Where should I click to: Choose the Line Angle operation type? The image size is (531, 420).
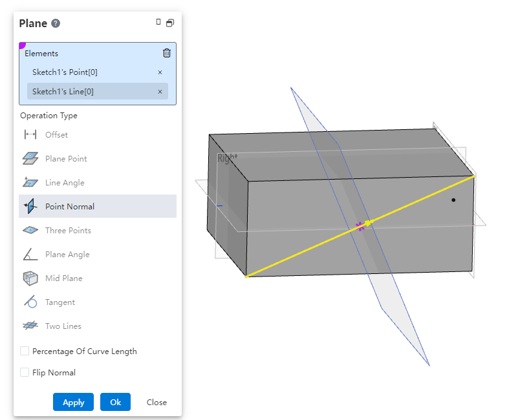[x=98, y=183]
